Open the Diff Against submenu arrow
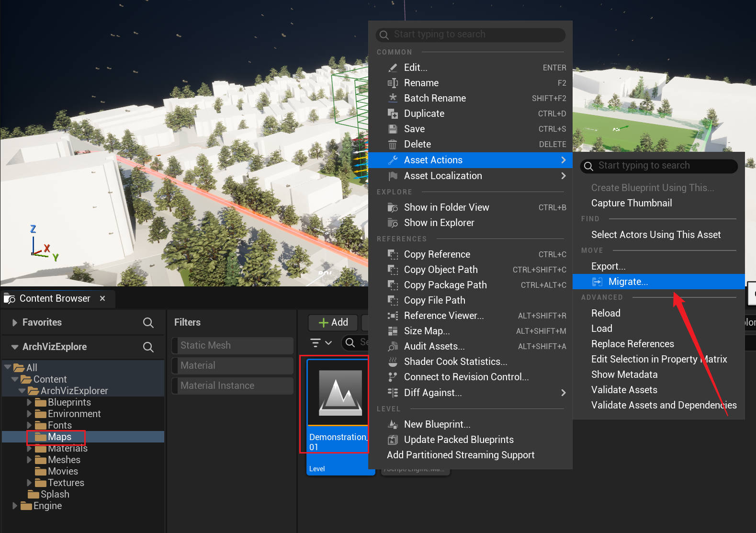Screen dimensions: 756x533 point(563,393)
